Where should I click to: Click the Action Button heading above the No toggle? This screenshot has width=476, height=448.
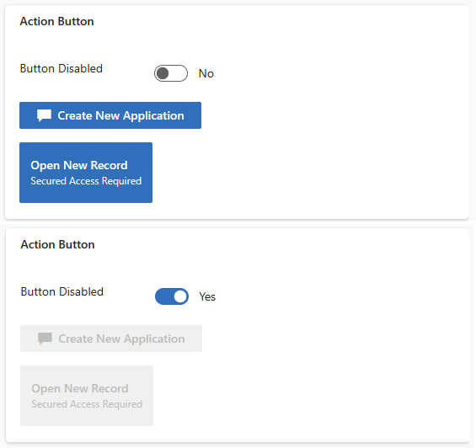(x=56, y=22)
